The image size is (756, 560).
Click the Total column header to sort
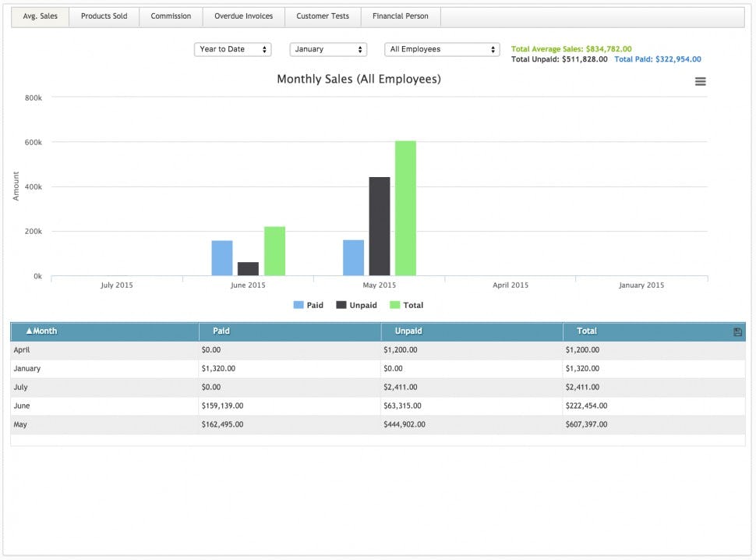tap(586, 331)
